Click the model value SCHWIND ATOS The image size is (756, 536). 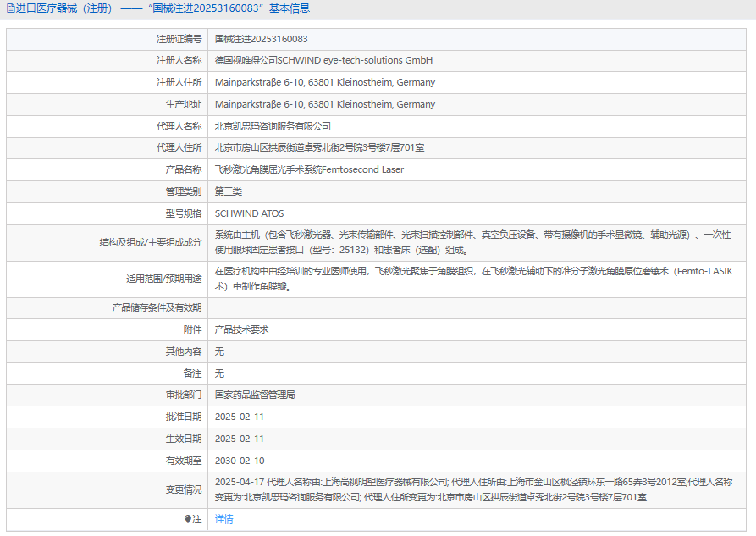(x=249, y=213)
